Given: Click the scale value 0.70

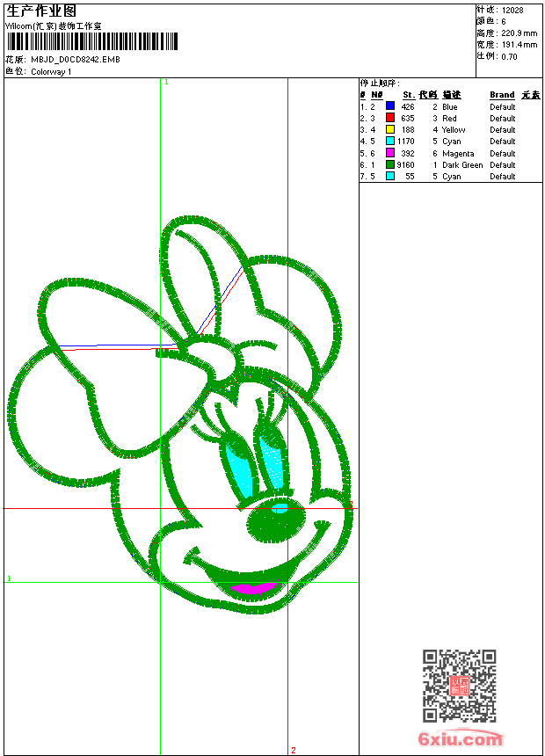Looking at the screenshot, I should (509, 57).
